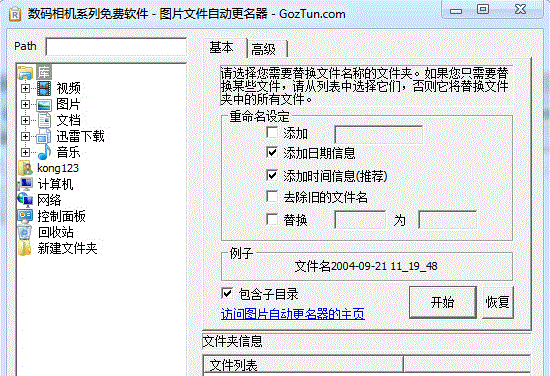Click the instructions text starting 请选择您需要
This screenshot has width=550, height=376.
coord(365,86)
